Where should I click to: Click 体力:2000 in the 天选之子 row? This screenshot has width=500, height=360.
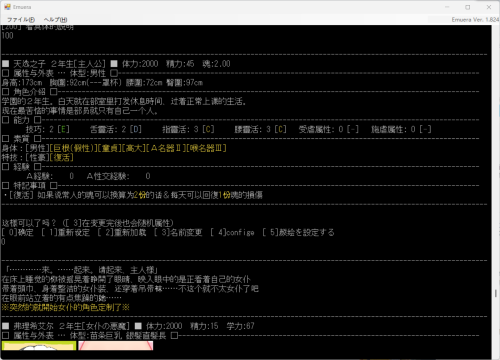click(x=140, y=64)
